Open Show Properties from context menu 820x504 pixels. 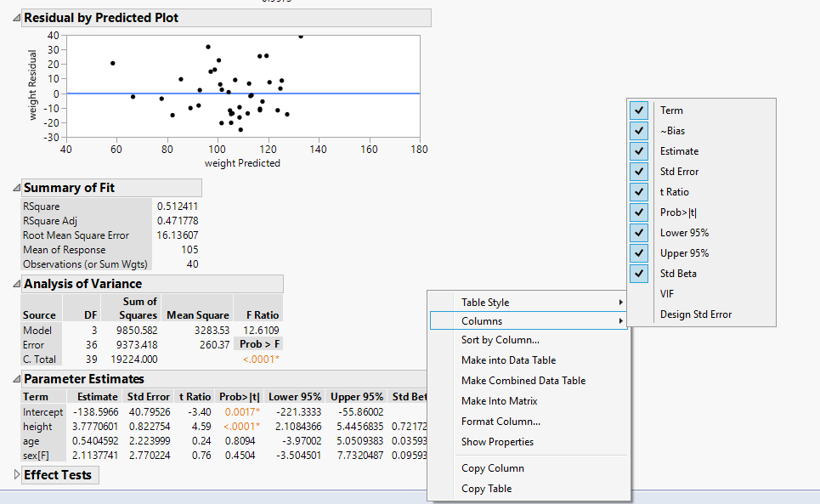pos(497,442)
